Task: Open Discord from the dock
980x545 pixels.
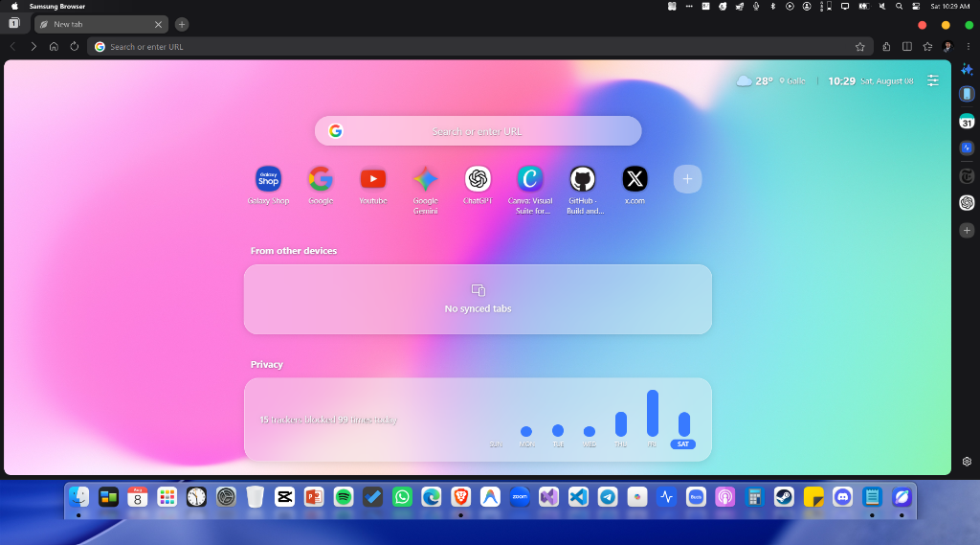Action: (x=842, y=497)
